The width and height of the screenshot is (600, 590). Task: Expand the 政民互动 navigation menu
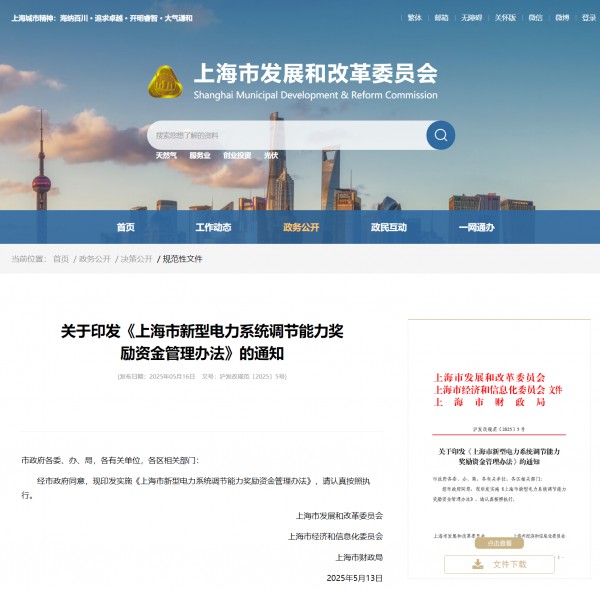389,227
